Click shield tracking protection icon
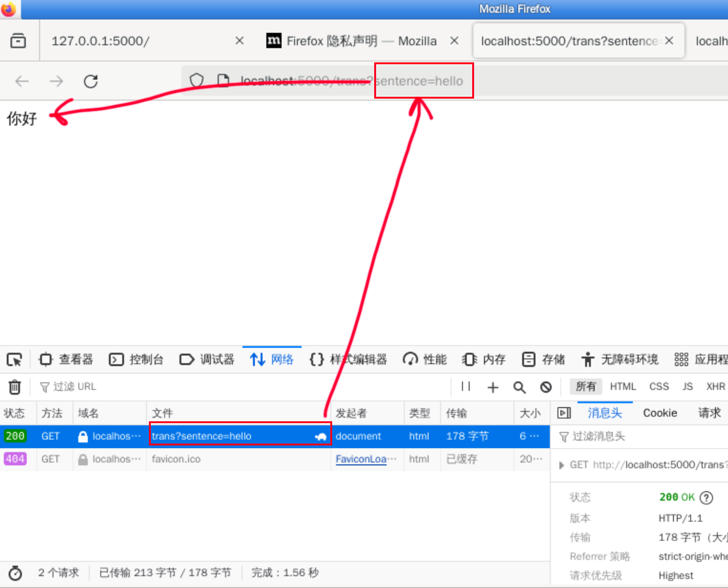Screen dimensions: 728x588 coord(197,81)
